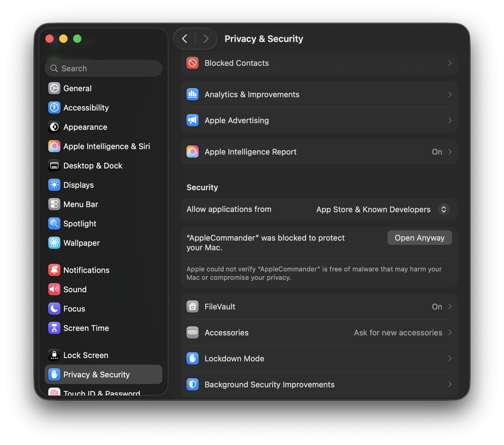This screenshot has height=445, width=504.
Task: Click the AppleCommander was blocked message
Action: tap(266, 243)
